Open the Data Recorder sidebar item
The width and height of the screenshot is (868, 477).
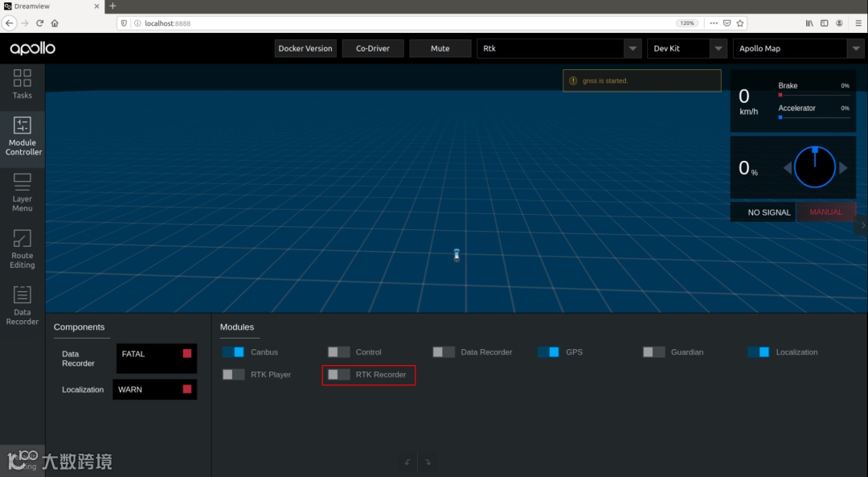click(x=23, y=305)
